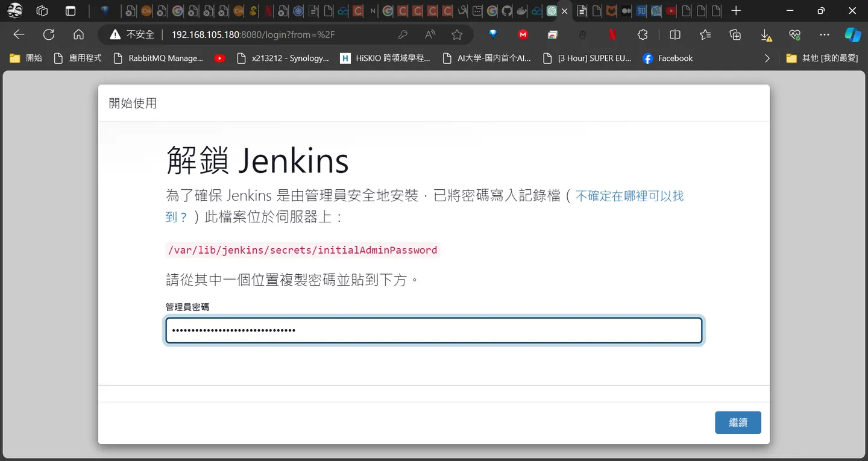Viewport: 868px width, 461px height.
Task: Open the Settings and more menu
Action: (825, 34)
